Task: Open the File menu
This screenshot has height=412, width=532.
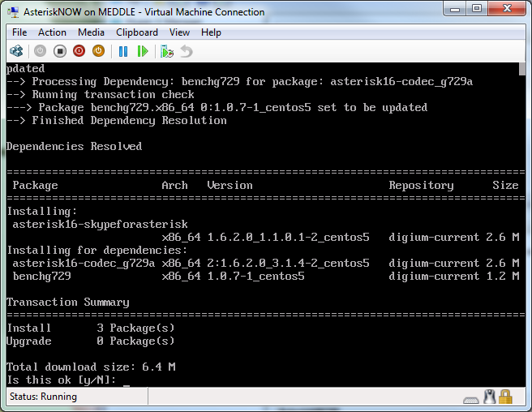Action: 19,32
